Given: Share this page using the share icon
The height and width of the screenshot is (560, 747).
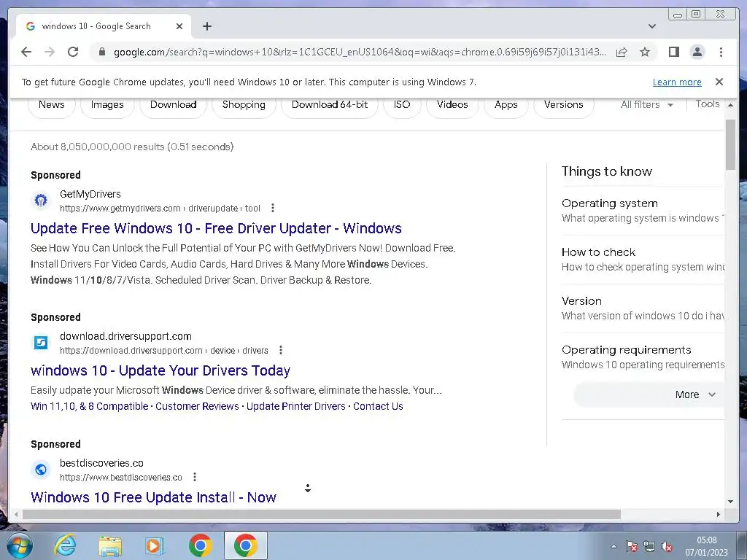Looking at the screenshot, I should click(622, 52).
